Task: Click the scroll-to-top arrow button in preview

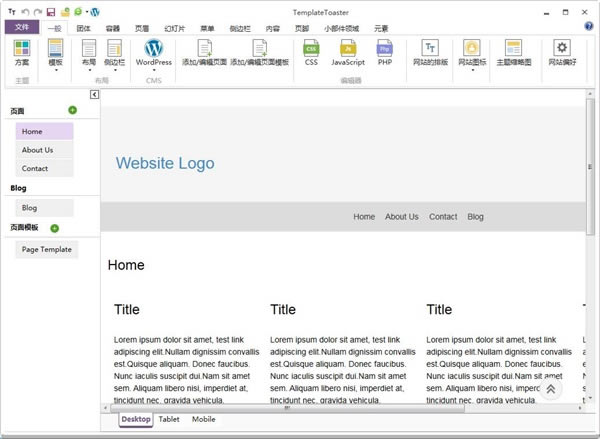Action: (x=551, y=389)
